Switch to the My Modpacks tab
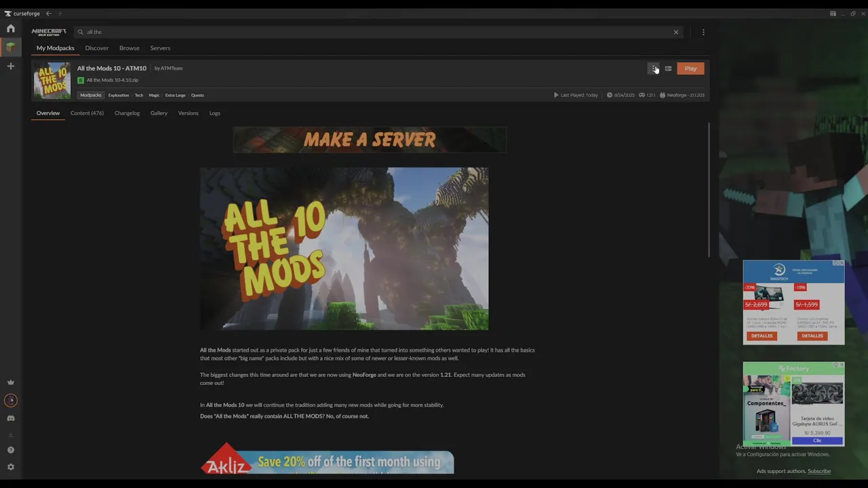Screen dimensions: 868x488 56,48
